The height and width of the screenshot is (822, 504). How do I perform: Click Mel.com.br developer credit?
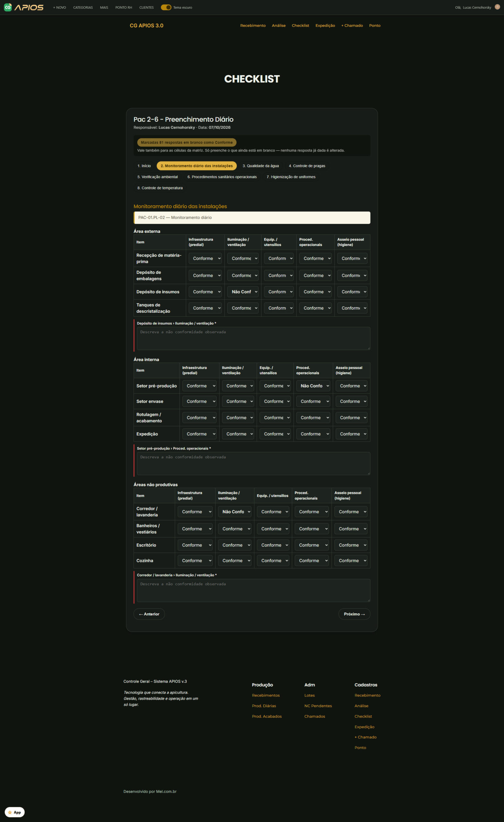click(166, 791)
